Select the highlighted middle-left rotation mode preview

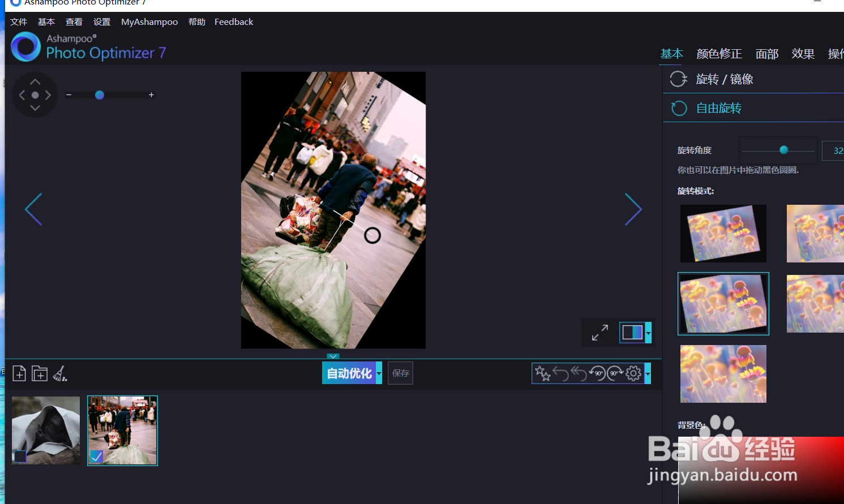click(723, 304)
